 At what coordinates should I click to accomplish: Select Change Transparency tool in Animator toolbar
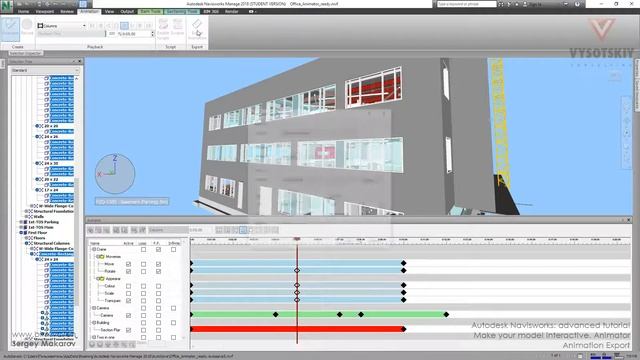[124, 230]
